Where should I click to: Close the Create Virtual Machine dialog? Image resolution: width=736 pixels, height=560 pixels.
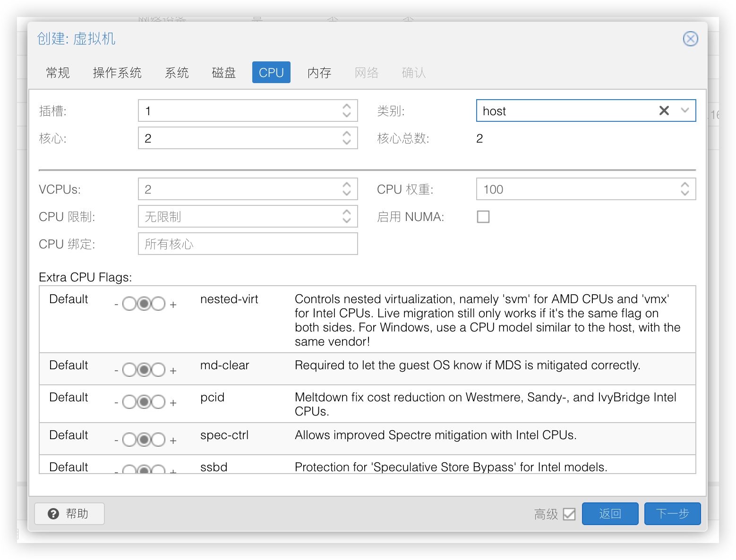(x=690, y=39)
